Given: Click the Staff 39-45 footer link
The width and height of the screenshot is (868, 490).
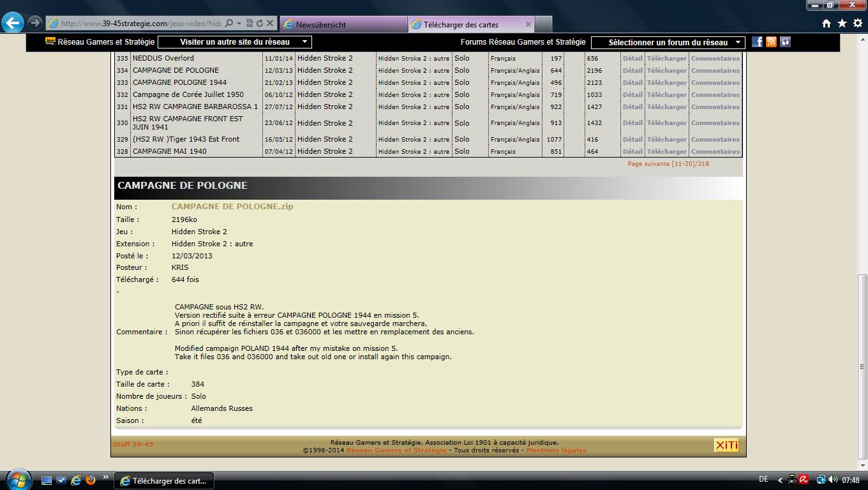Looking at the screenshot, I should coord(133,444).
